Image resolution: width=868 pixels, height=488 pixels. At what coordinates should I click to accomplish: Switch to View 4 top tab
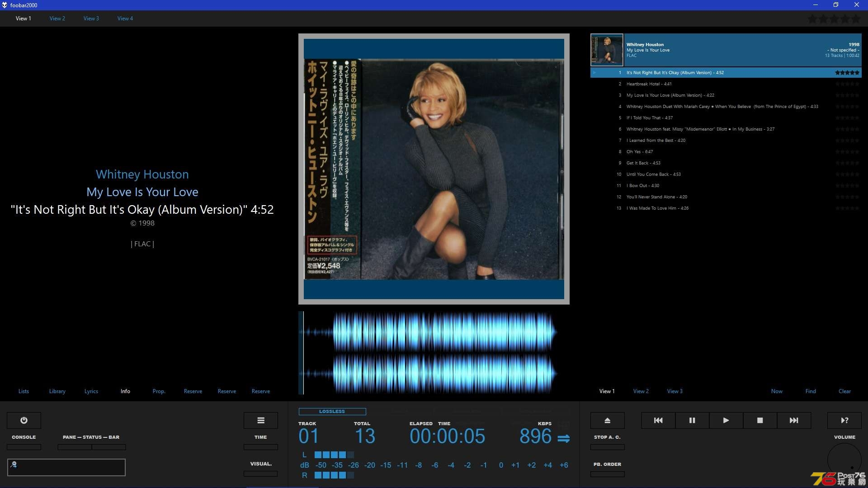125,19
